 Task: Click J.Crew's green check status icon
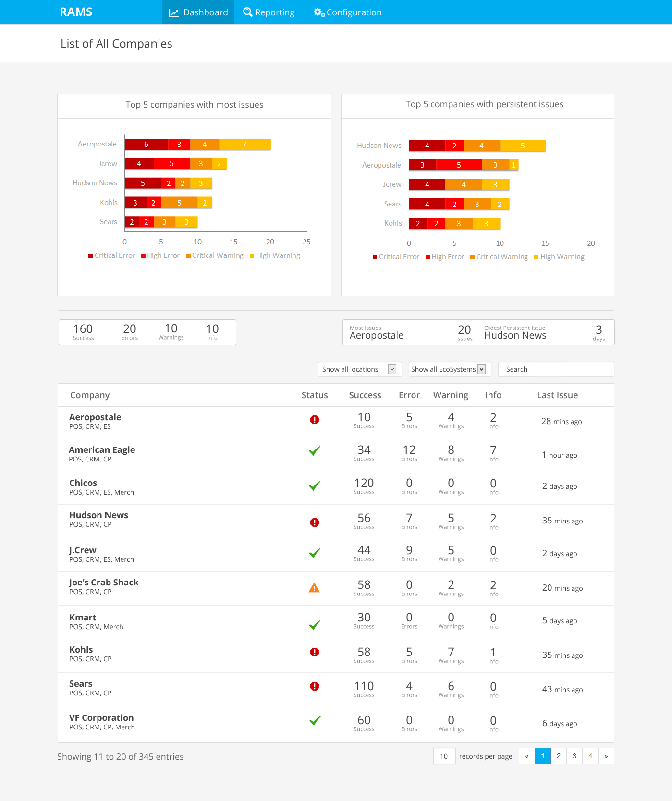(x=315, y=553)
